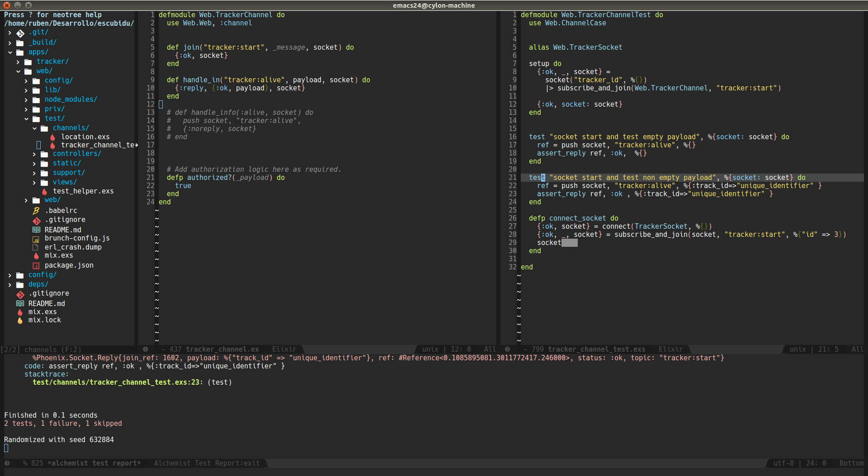Viewport: 868px width, 476px height.
Task: Place cursor on defp authorized? line
Action: (226, 178)
